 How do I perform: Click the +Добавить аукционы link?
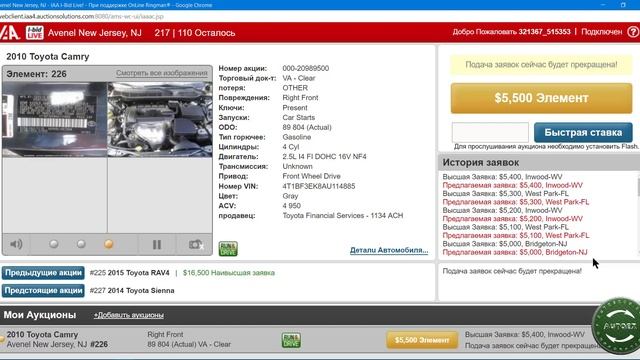click(x=129, y=315)
